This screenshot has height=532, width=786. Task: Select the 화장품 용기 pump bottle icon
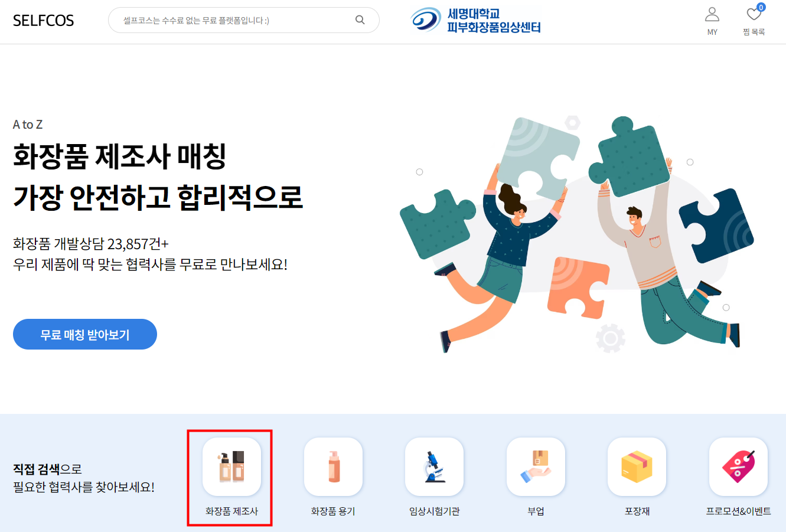point(333,466)
